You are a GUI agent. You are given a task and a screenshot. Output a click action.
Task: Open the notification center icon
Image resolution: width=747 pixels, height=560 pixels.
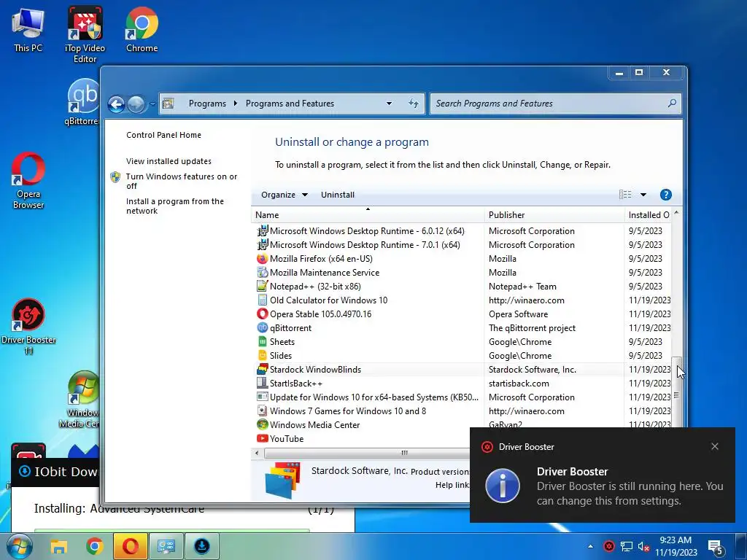(x=716, y=547)
